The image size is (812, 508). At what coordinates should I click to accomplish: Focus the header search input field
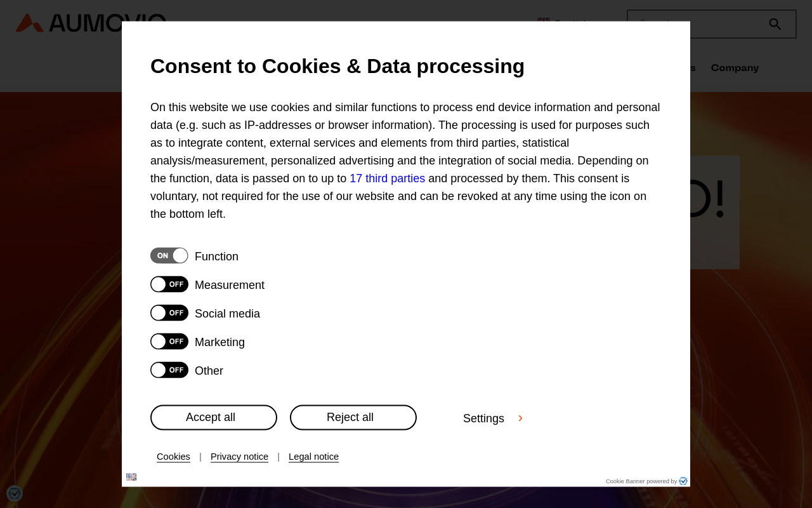pos(697,24)
